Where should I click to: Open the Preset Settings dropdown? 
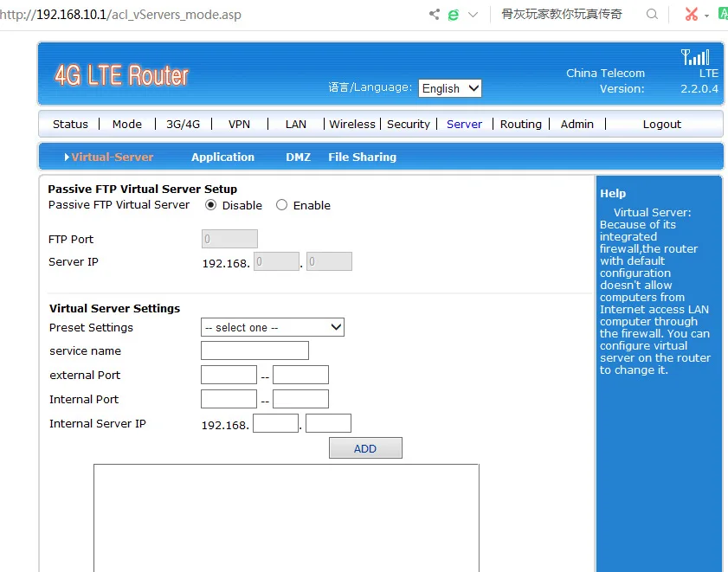[272, 327]
